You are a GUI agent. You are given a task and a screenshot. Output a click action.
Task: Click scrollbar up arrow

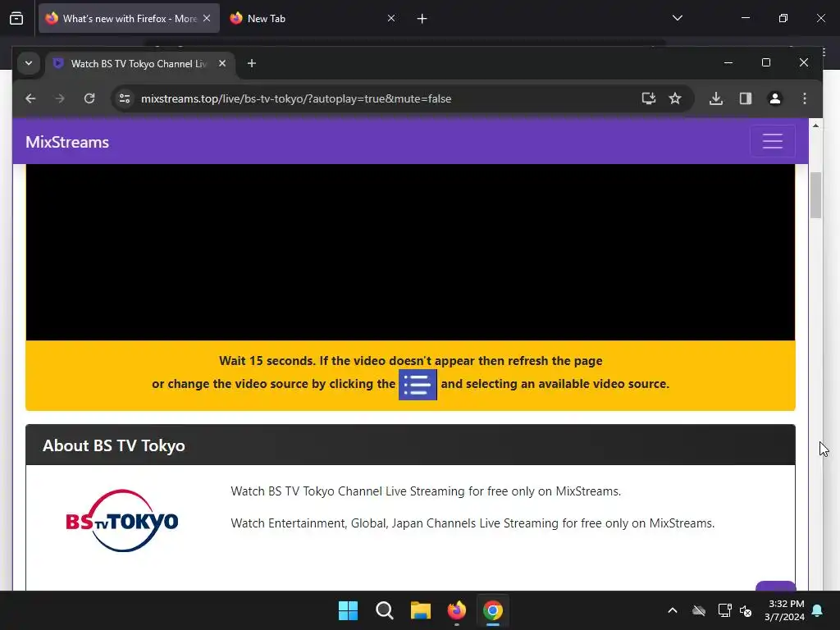pyautogui.click(x=815, y=126)
